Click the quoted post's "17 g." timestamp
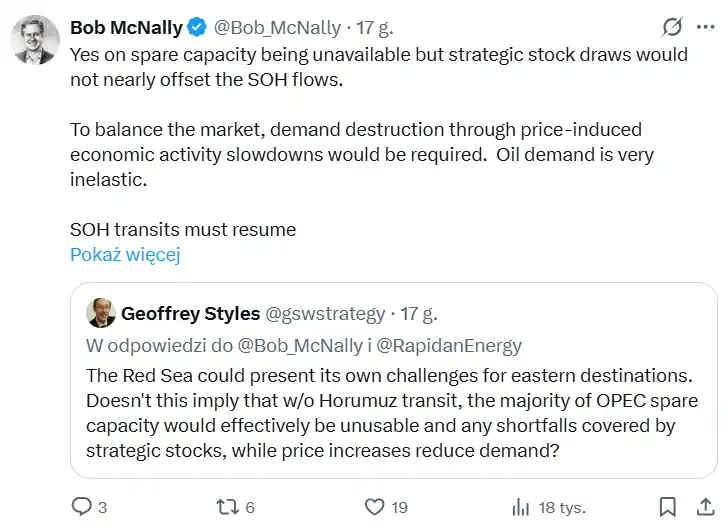The width and height of the screenshot is (728, 528). 419,314
